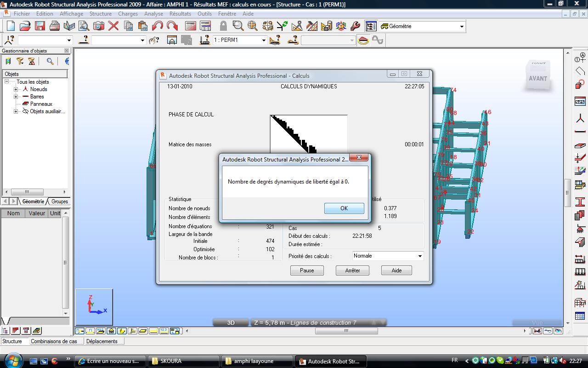Click the wrench preferences icon

(356, 26)
